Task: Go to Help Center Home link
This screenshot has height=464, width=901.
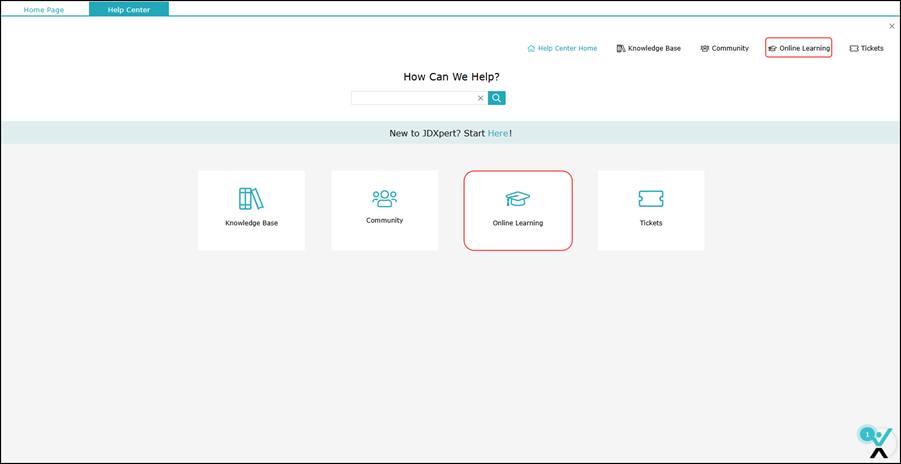Action: [567, 48]
